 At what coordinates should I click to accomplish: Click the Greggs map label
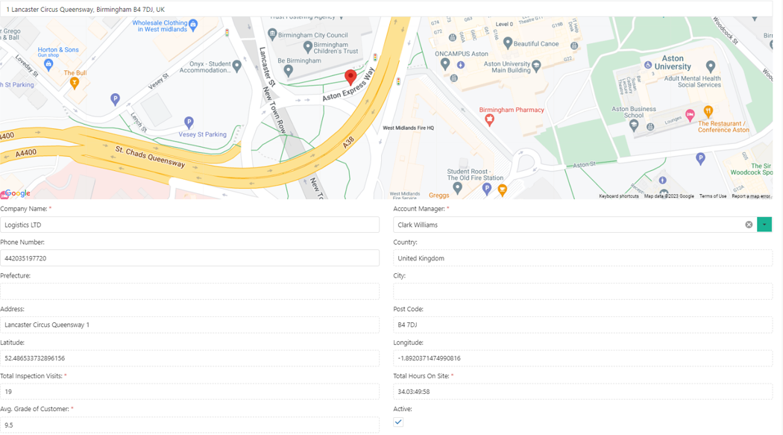pyautogui.click(x=439, y=195)
